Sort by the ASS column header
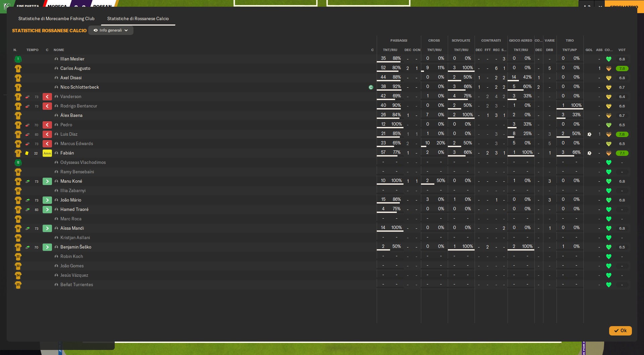This screenshot has width=644, height=355. [599, 50]
